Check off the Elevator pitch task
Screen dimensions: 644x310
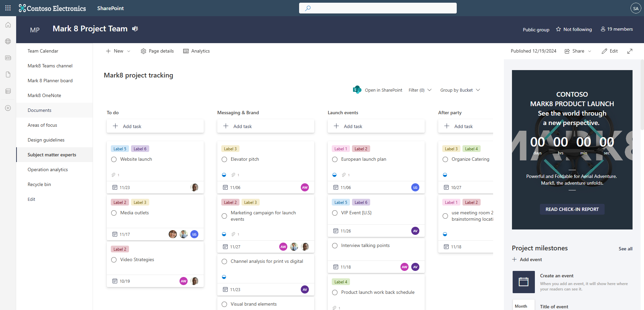(x=224, y=159)
